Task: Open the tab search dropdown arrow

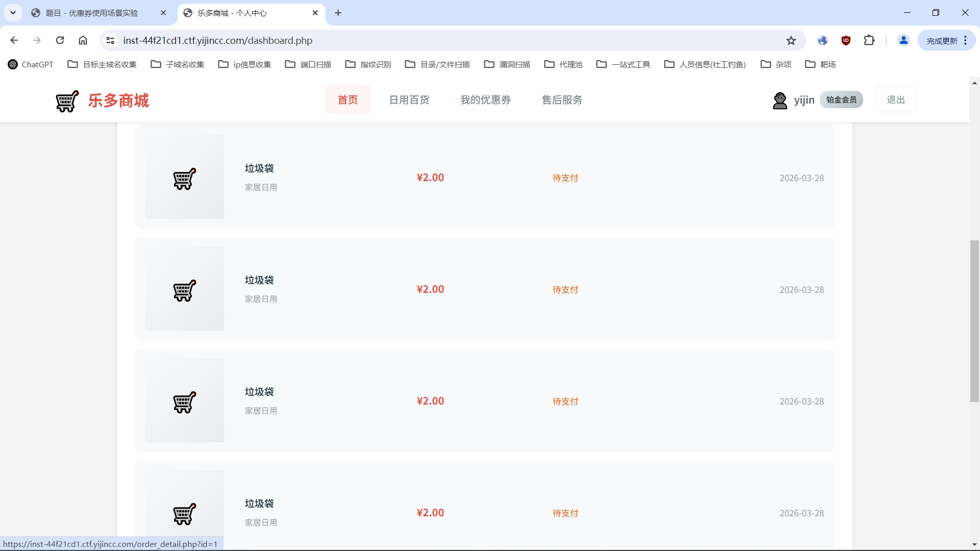Action: [x=13, y=13]
